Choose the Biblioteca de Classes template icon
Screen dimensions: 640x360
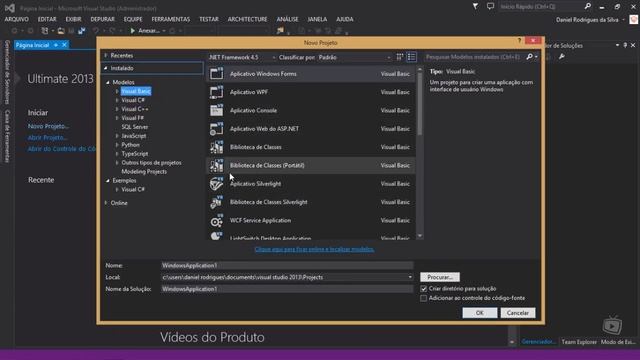(x=216, y=147)
